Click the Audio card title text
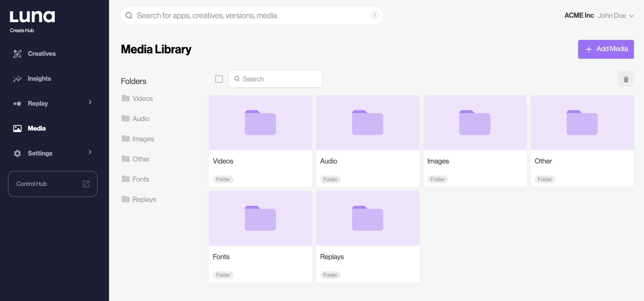The height and width of the screenshot is (301, 644). click(x=329, y=161)
